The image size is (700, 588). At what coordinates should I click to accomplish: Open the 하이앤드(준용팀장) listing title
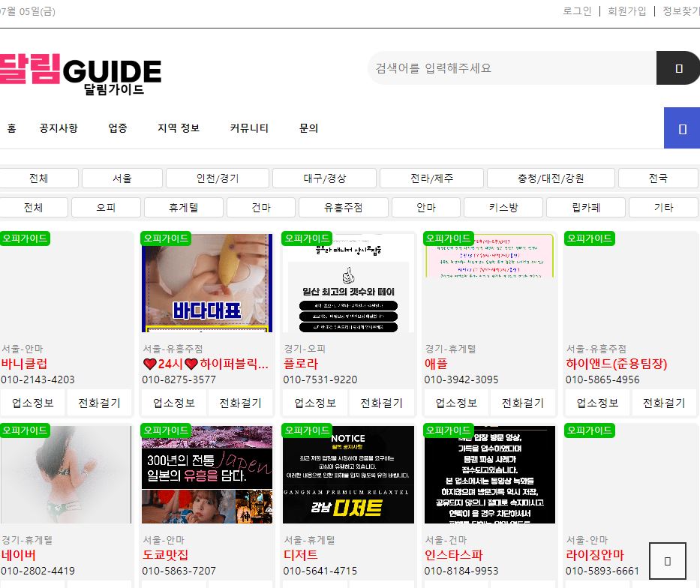click(x=616, y=364)
